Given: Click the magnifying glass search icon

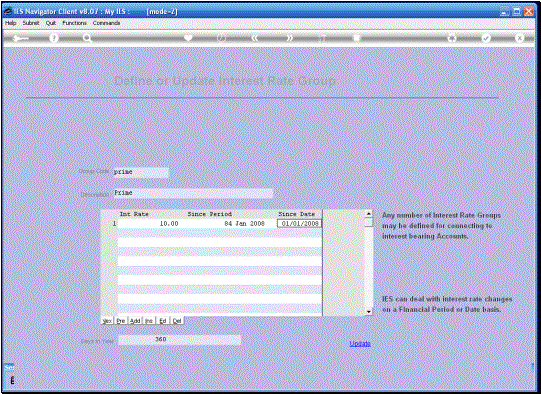Looking at the screenshot, I should 87,38.
